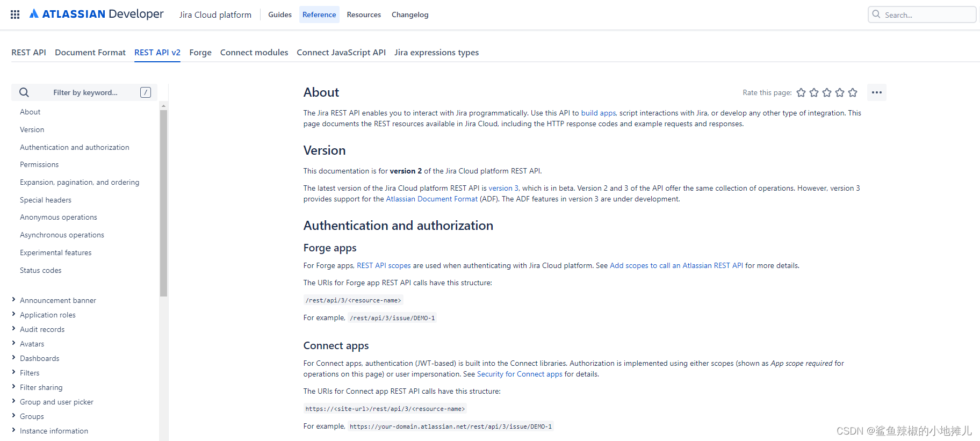
Task: Open the Guides menu item
Action: pos(280,15)
